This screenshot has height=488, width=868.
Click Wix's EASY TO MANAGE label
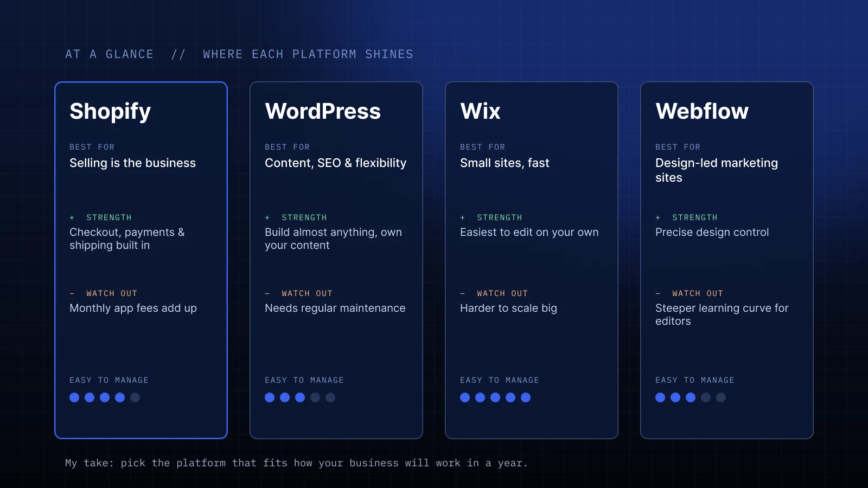(x=500, y=380)
